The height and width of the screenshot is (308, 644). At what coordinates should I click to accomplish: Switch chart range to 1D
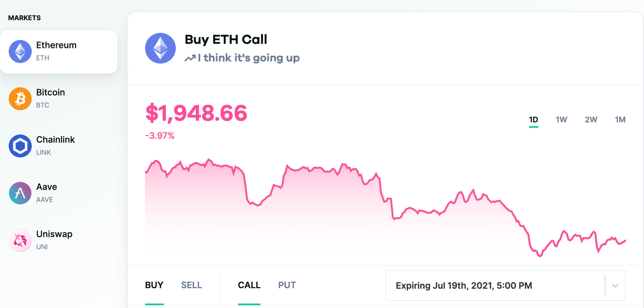click(533, 120)
